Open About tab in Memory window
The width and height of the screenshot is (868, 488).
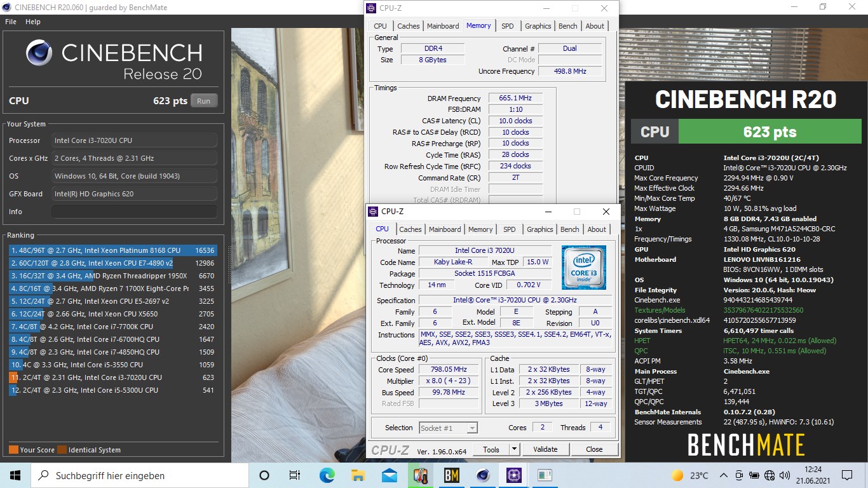click(x=595, y=26)
